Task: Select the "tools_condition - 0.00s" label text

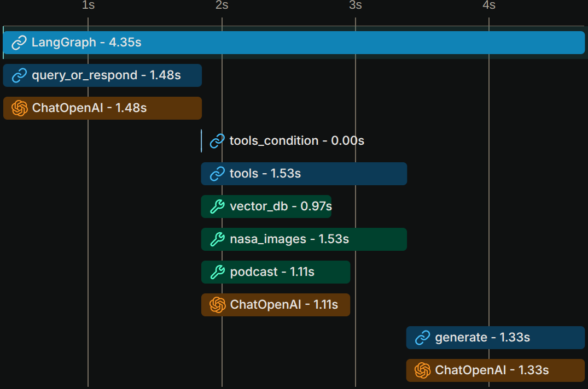Action: 296,141
